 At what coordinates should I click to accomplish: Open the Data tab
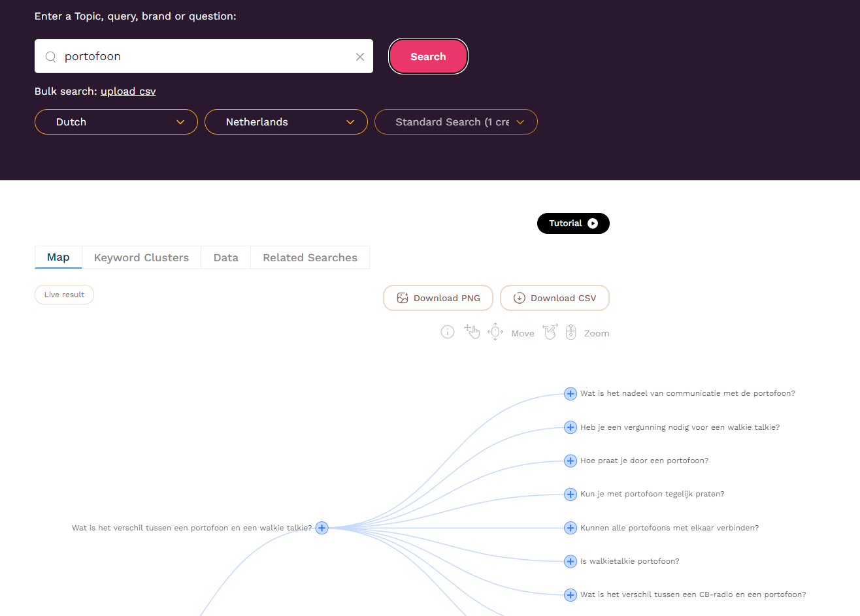225,257
